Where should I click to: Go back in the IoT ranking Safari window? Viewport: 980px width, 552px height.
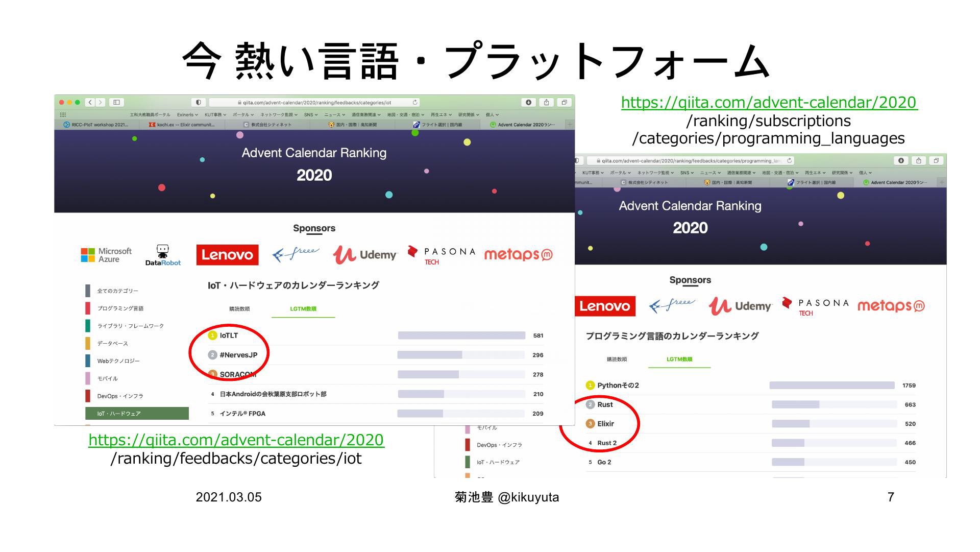click(x=90, y=102)
